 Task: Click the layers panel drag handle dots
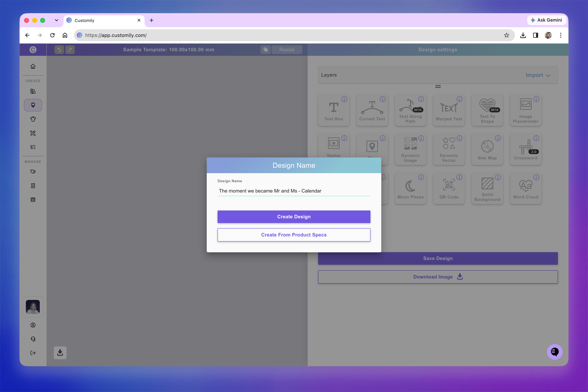438,86
